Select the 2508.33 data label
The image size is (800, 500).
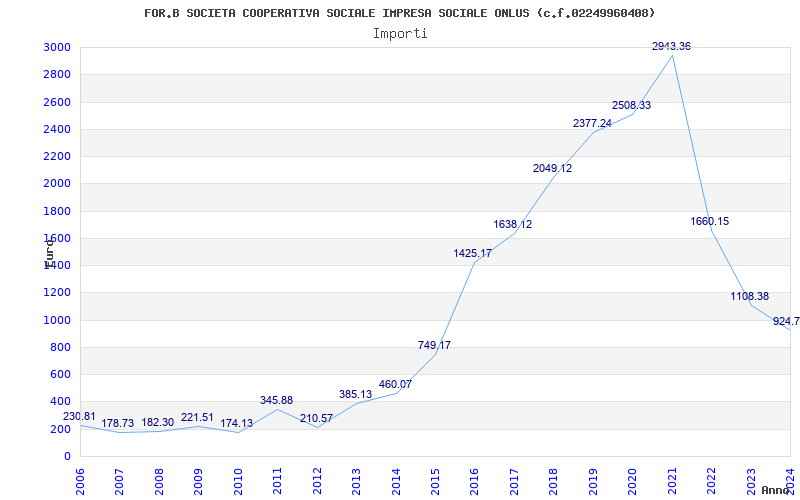(631, 106)
